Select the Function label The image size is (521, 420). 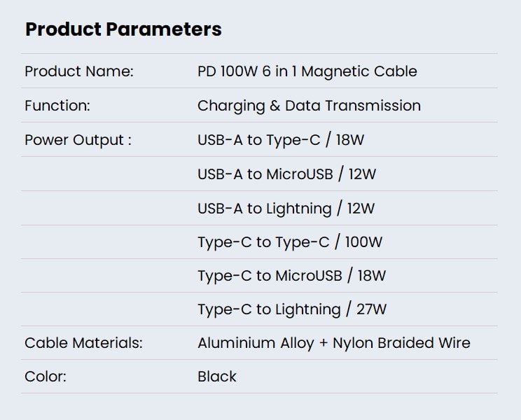coord(57,106)
